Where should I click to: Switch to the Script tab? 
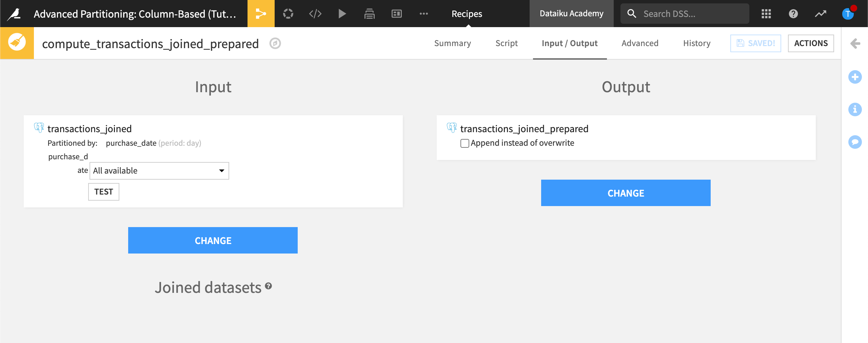coord(507,43)
